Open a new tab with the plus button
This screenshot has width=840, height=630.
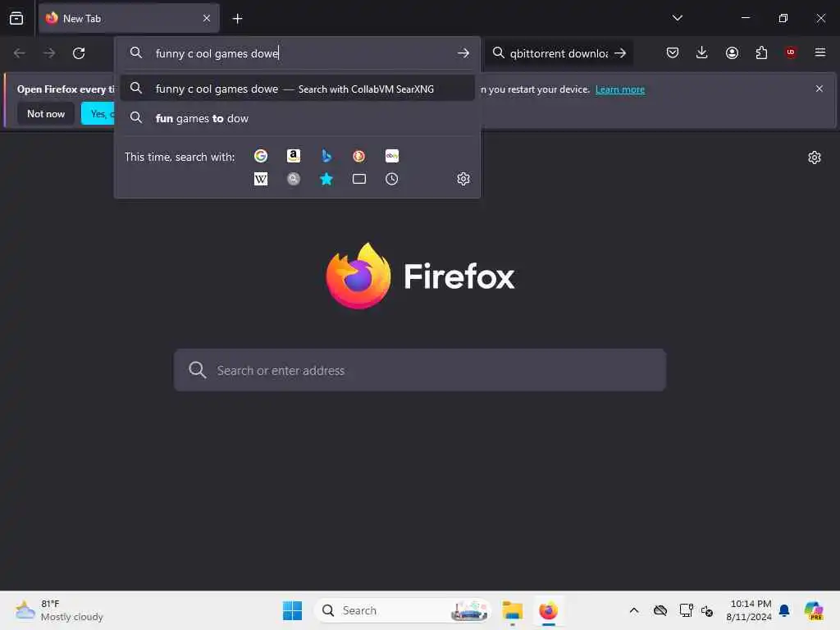(237, 19)
